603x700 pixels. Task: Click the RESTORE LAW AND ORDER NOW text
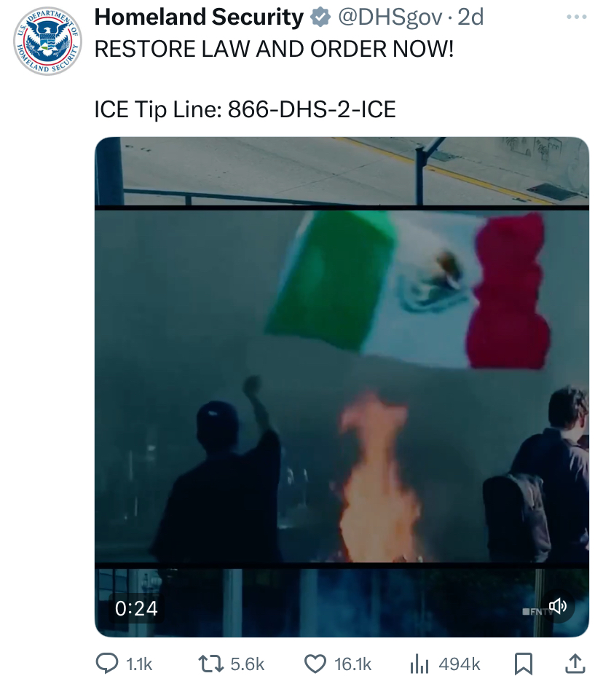pos(274,49)
